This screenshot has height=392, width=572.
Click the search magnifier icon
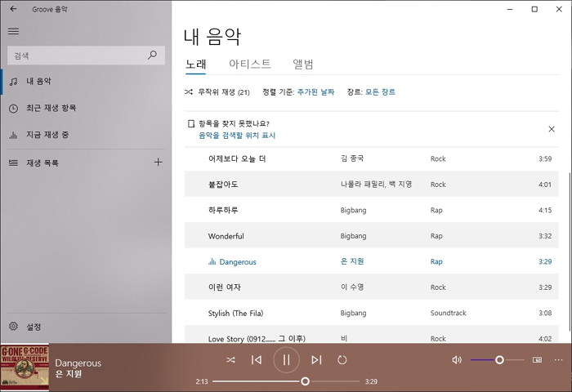(152, 55)
